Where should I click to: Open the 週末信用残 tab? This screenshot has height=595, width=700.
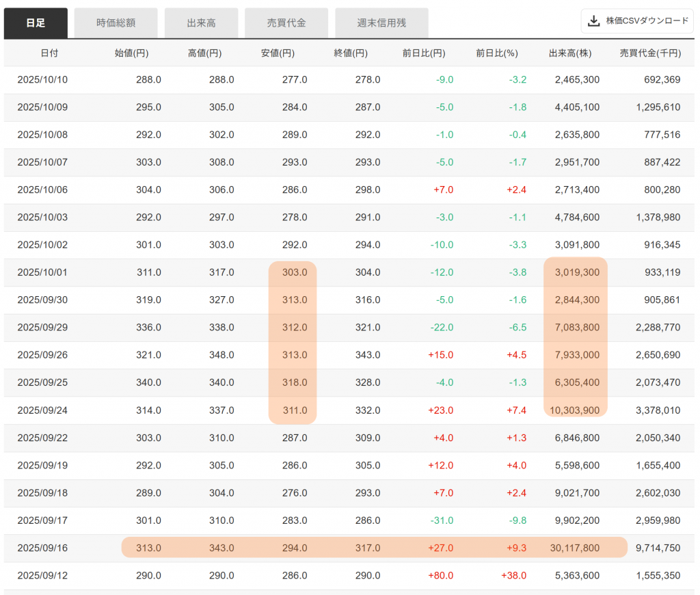pos(381,23)
